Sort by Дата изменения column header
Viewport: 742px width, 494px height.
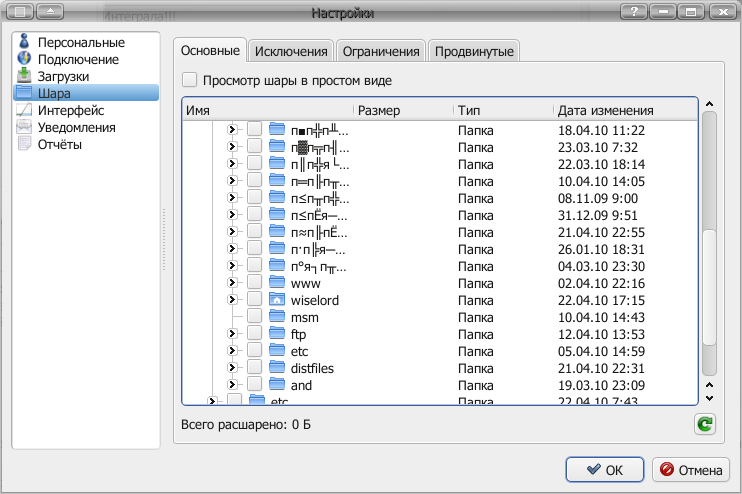click(605, 111)
